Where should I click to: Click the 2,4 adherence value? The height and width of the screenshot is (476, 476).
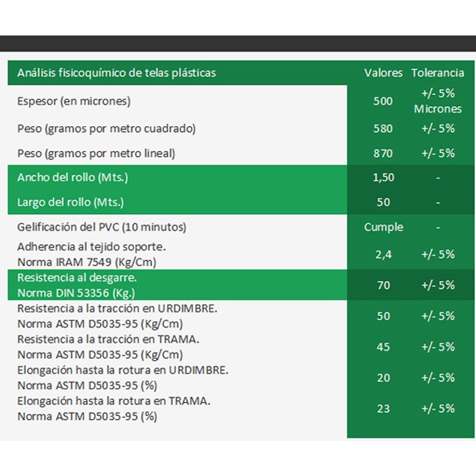pos(383,255)
